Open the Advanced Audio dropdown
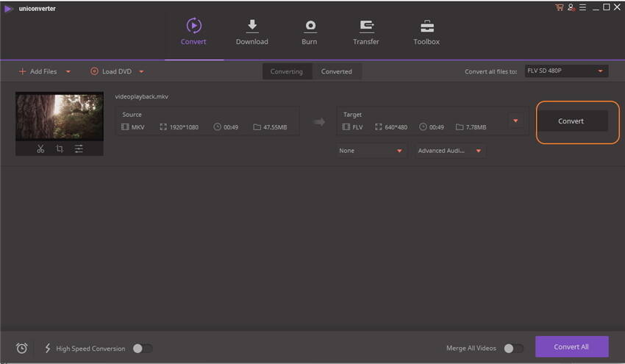Screen dimensions: 625x364 (x=450, y=151)
